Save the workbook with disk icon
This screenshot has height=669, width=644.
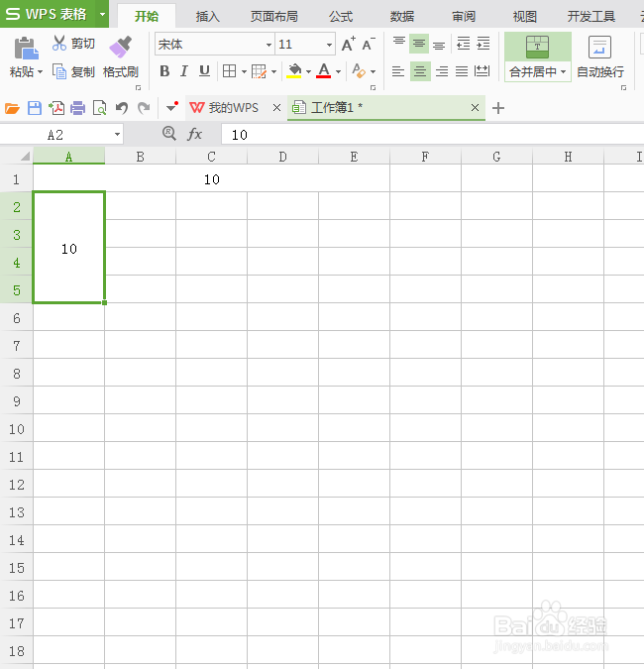tap(35, 108)
